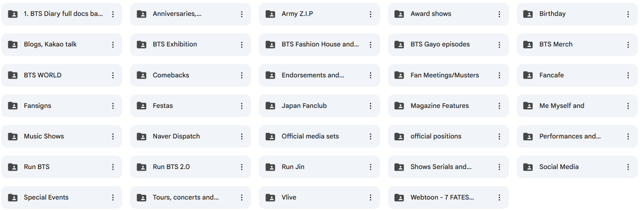Open three-dot menu for Festas folder
The width and height of the screenshot is (644, 210).
(x=242, y=106)
